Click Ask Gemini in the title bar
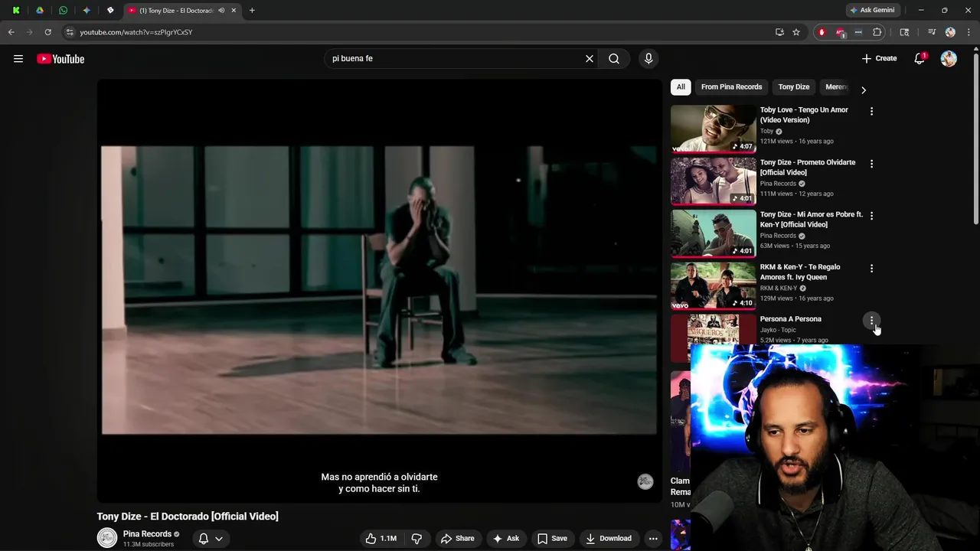 click(x=872, y=11)
